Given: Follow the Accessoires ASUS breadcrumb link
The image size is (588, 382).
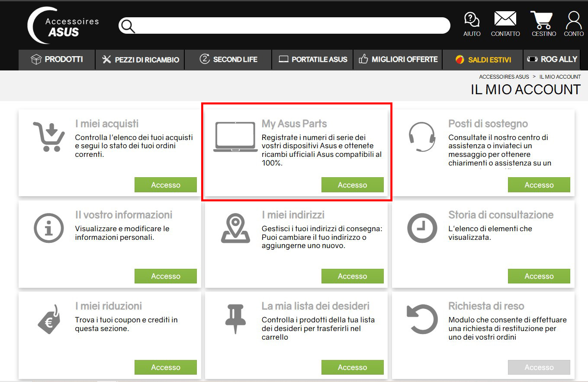Looking at the screenshot, I should [x=504, y=77].
